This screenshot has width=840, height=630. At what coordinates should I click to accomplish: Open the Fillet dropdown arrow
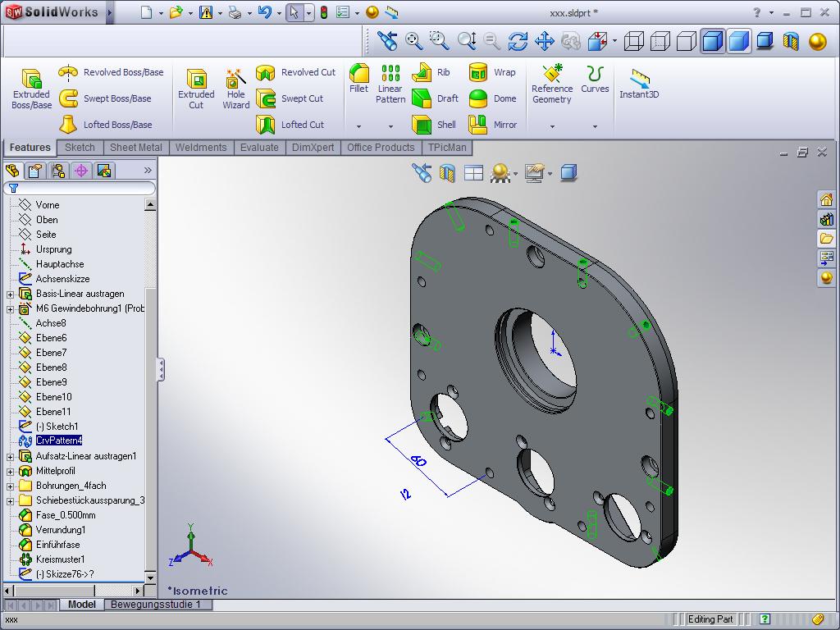coord(359,126)
